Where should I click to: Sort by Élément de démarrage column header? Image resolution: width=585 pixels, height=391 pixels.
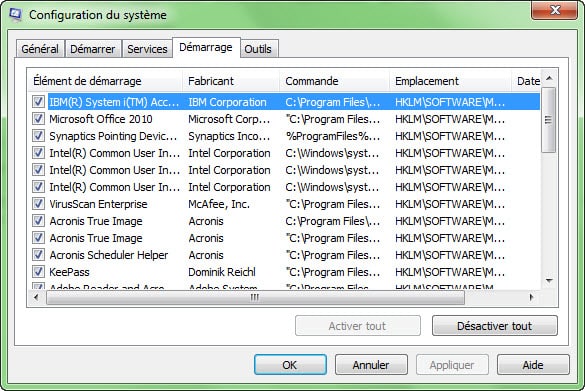click(x=105, y=81)
